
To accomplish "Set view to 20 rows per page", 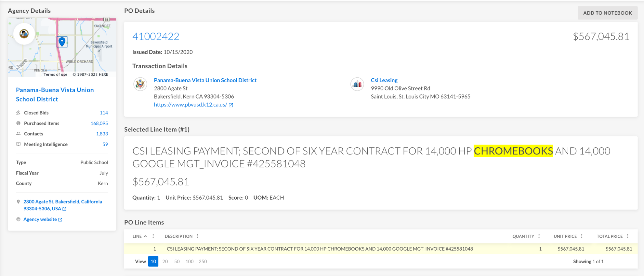I will [x=165, y=261].
